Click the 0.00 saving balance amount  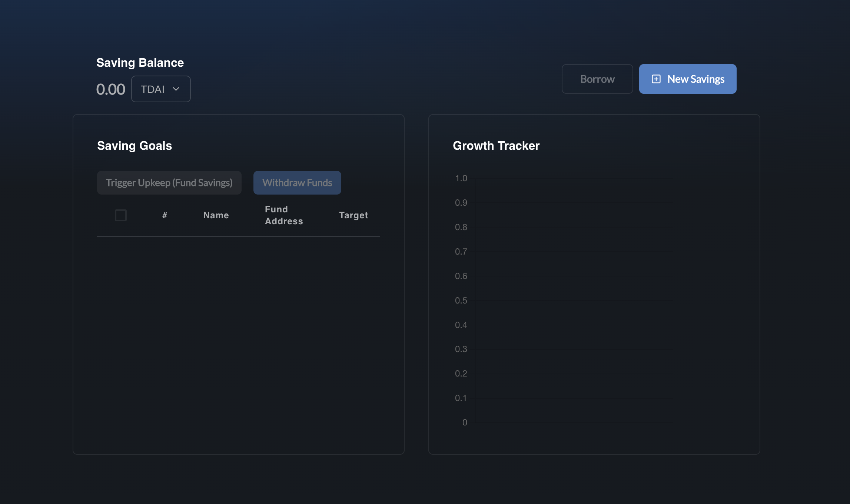(x=110, y=89)
